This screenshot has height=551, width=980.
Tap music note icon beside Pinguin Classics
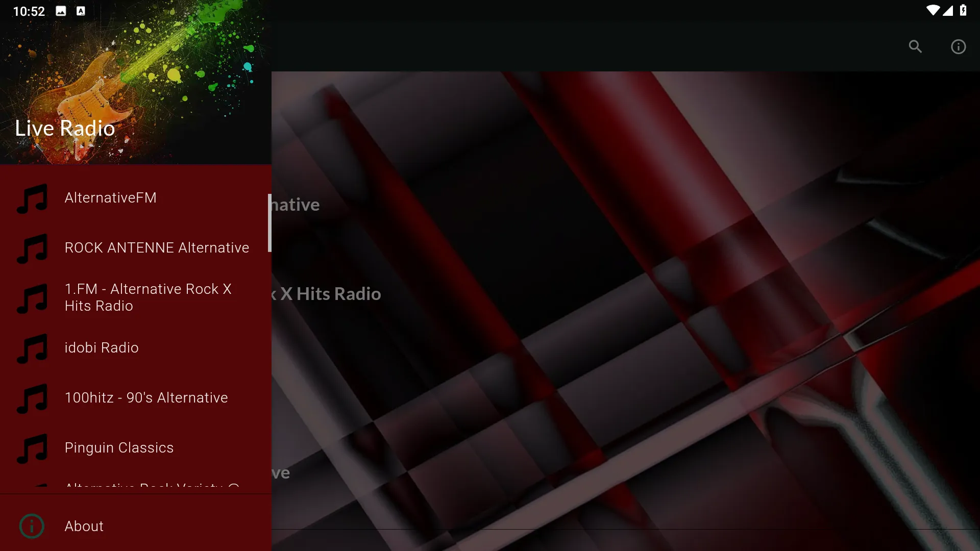pyautogui.click(x=32, y=448)
